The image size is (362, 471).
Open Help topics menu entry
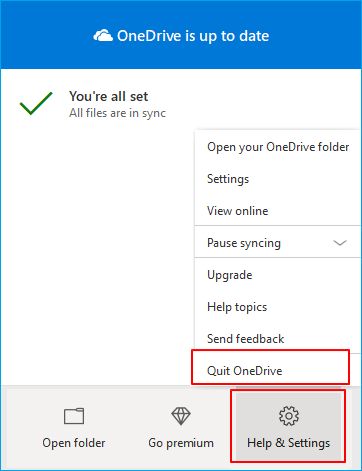278,307
